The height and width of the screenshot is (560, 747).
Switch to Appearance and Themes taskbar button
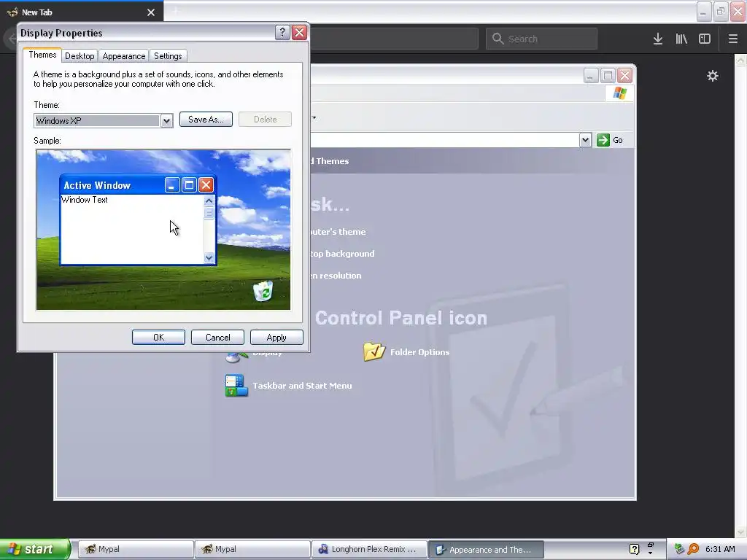[486, 550]
